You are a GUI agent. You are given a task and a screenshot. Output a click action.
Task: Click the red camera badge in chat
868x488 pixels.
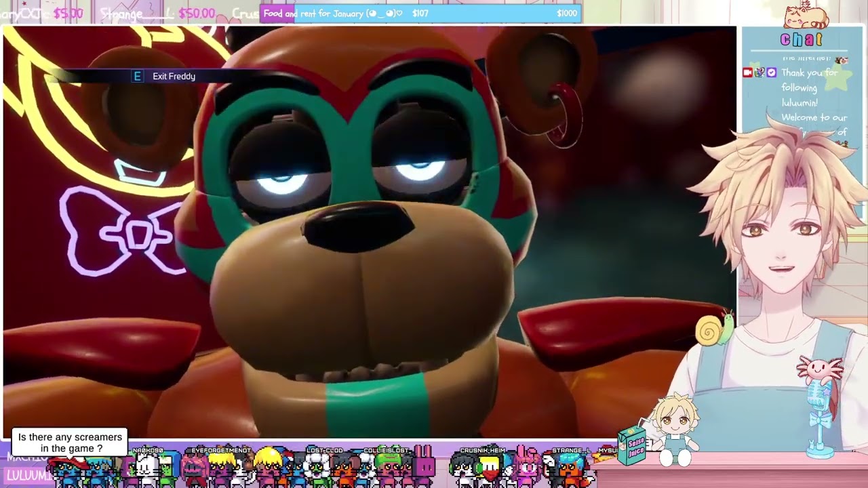pos(747,73)
